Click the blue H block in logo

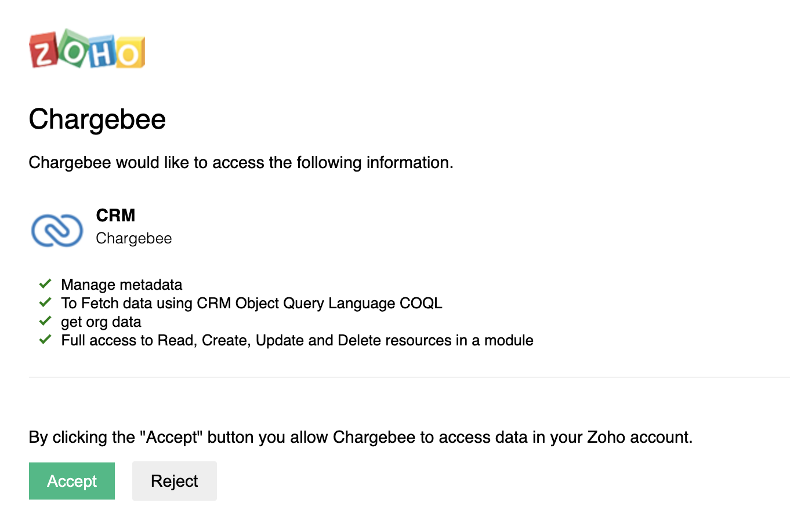click(102, 54)
